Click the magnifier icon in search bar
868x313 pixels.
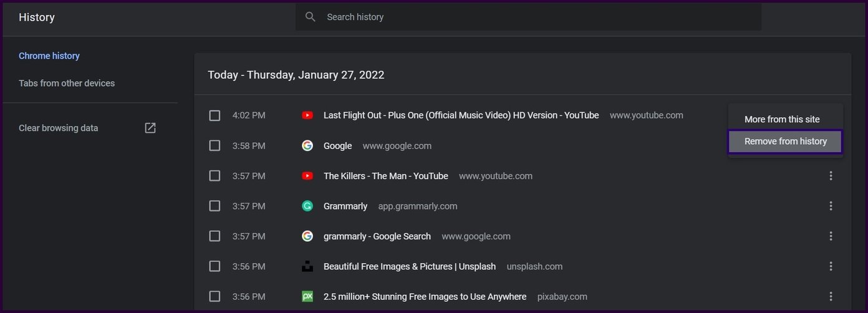pyautogui.click(x=311, y=17)
